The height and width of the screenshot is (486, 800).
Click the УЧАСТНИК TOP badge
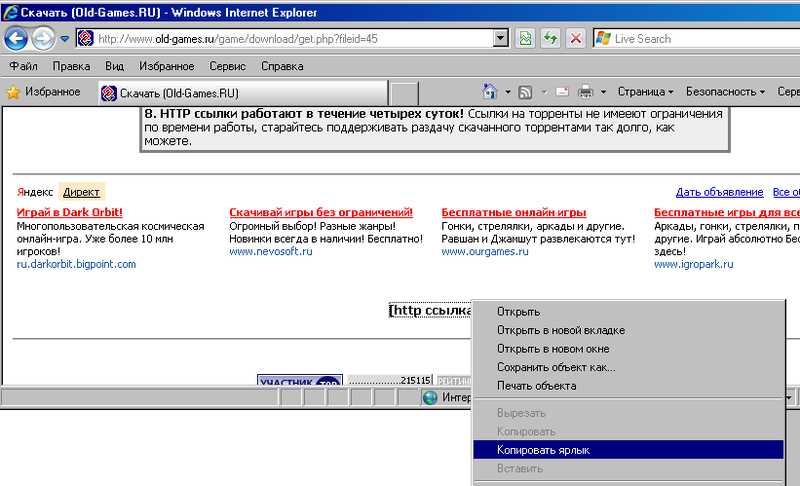pos(299,380)
